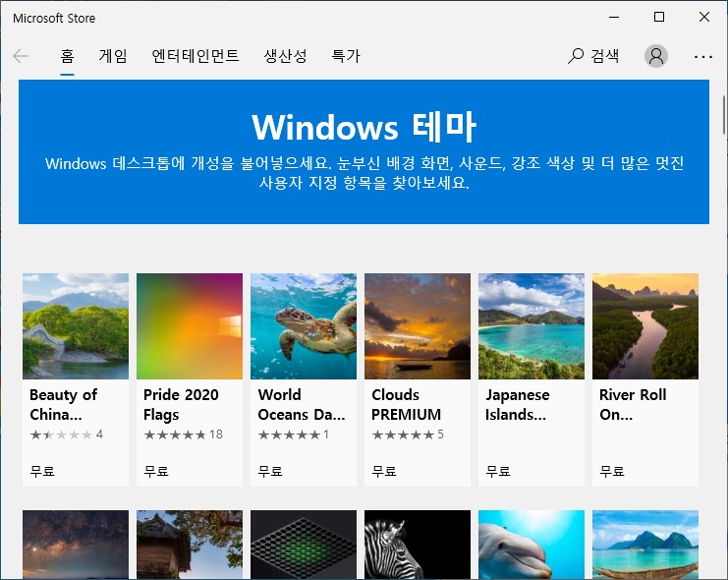728x580 pixels.
Task: Open the zebra theme thumbnail
Action: click(418, 545)
